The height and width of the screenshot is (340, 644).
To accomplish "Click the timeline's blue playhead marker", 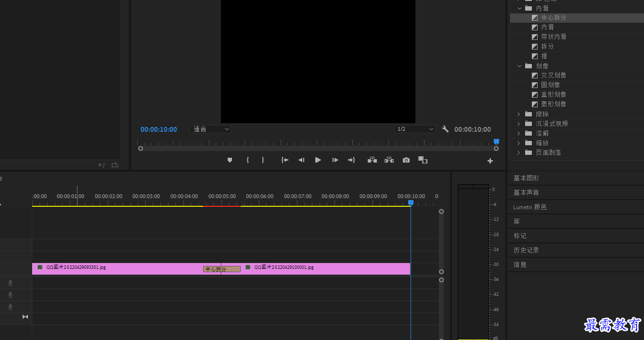I will click(x=411, y=203).
